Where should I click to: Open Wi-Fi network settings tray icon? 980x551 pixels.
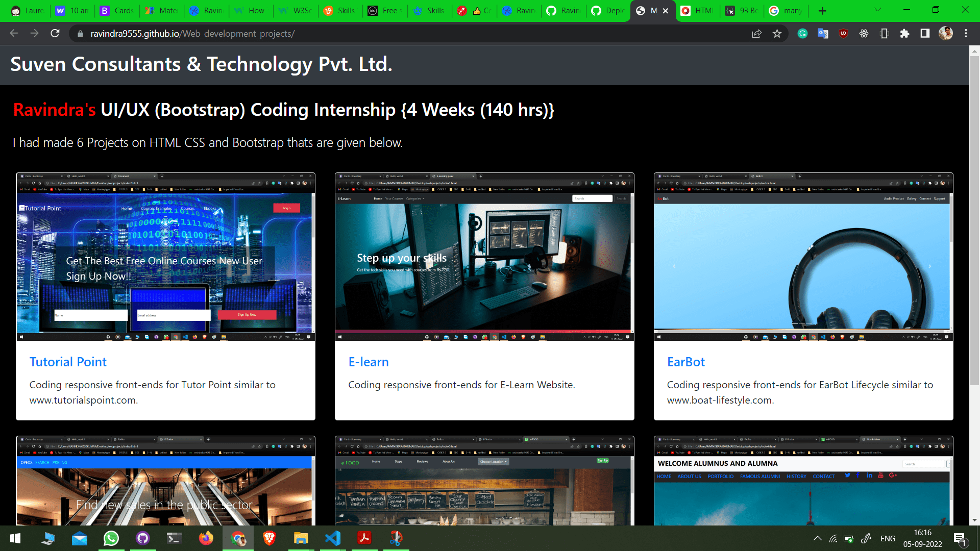[833, 538]
